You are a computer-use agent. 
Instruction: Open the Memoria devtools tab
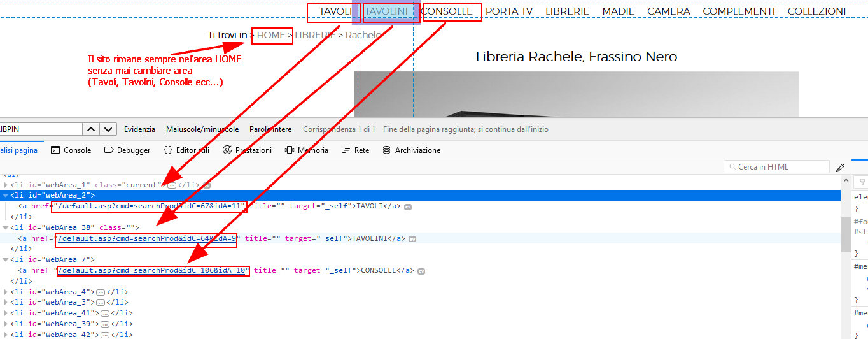[x=307, y=150]
